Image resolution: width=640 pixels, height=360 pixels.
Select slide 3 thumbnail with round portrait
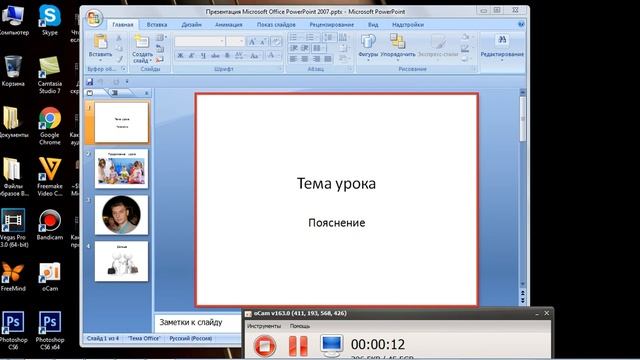click(121, 215)
